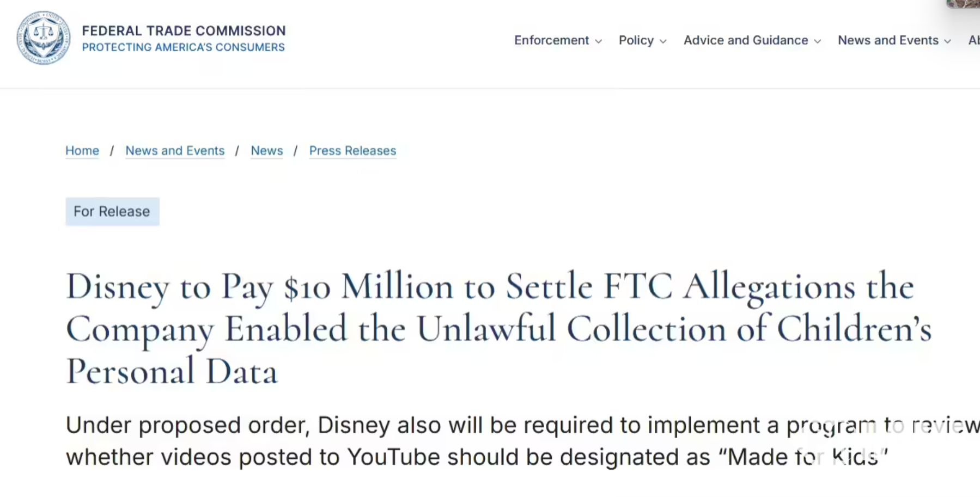Click the Protecting America's Consumers tagline
This screenshot has height=497, width=980.
point(183,47)
